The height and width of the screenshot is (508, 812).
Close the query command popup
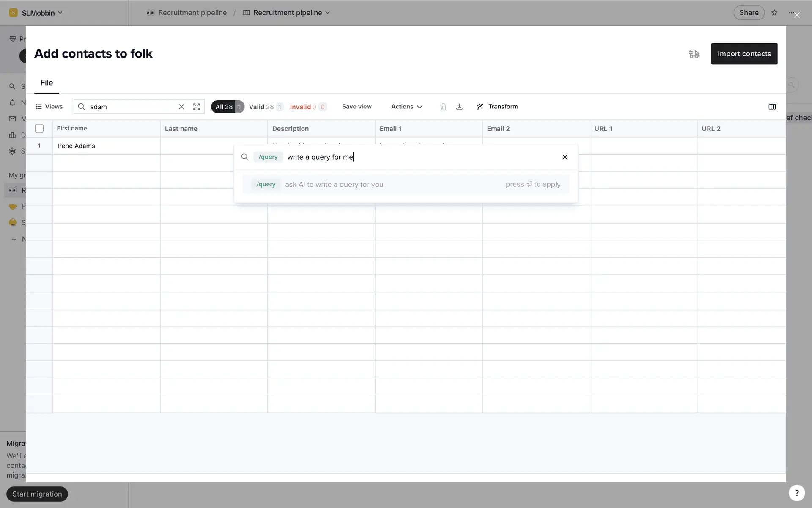(x=565, y=157)
